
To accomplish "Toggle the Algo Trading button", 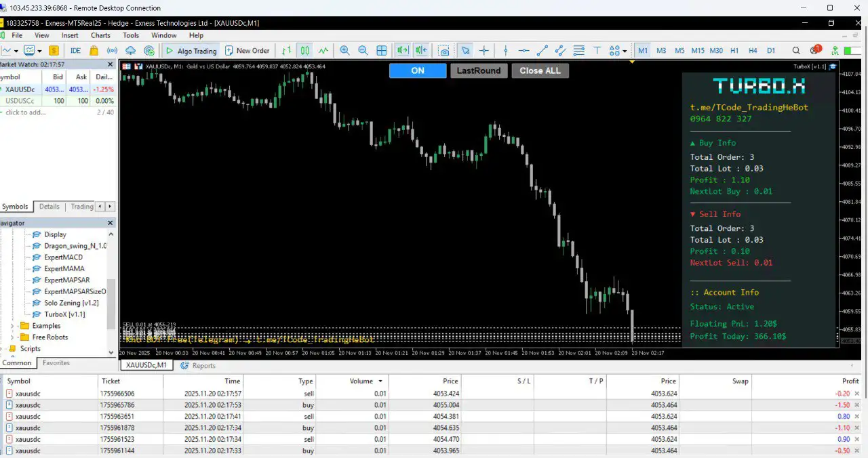I will pos(191,51).
